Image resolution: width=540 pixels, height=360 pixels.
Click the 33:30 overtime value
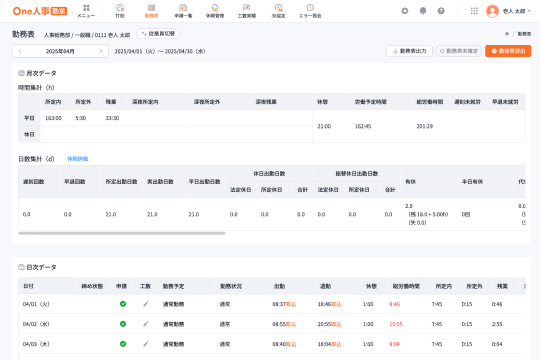coord(112,118)
